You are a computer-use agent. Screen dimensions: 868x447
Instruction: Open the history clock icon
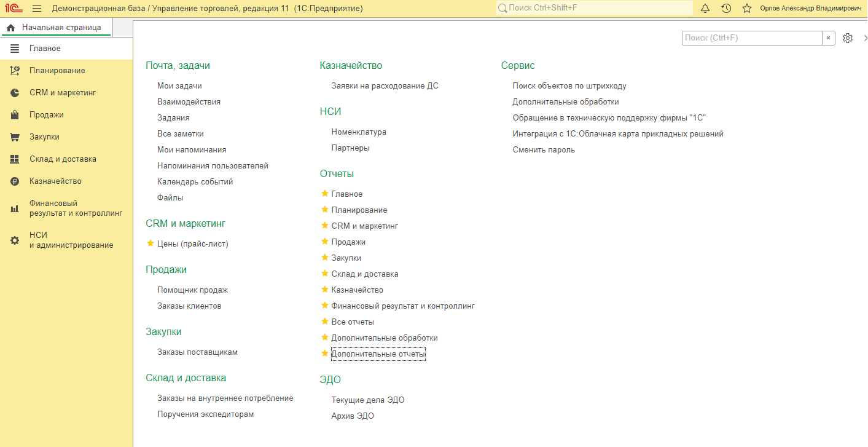click(726, 9)
